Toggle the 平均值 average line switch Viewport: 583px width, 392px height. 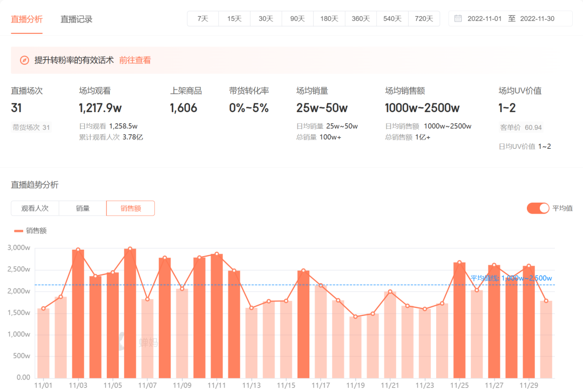tap(538, 208)
